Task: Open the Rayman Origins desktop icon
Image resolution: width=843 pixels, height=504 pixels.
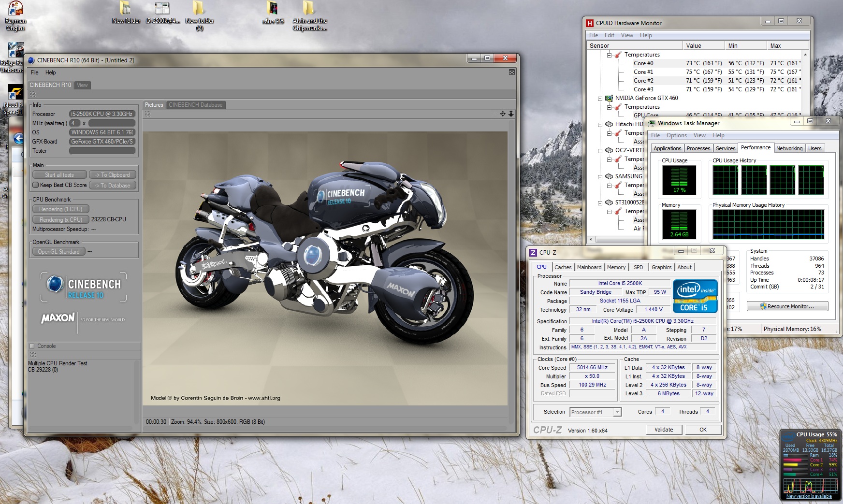Action: coord(15,15)
